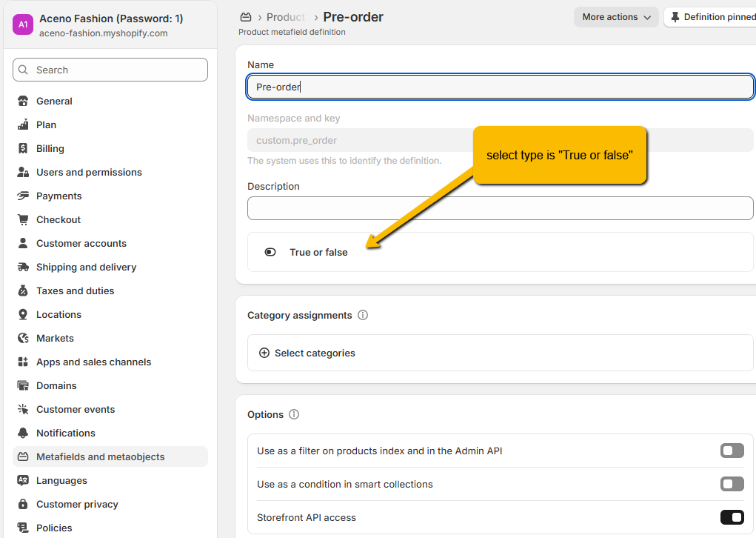Screen dimensions: 756x538
Task: Expand Select categories picker
Action: coord(307,353)
